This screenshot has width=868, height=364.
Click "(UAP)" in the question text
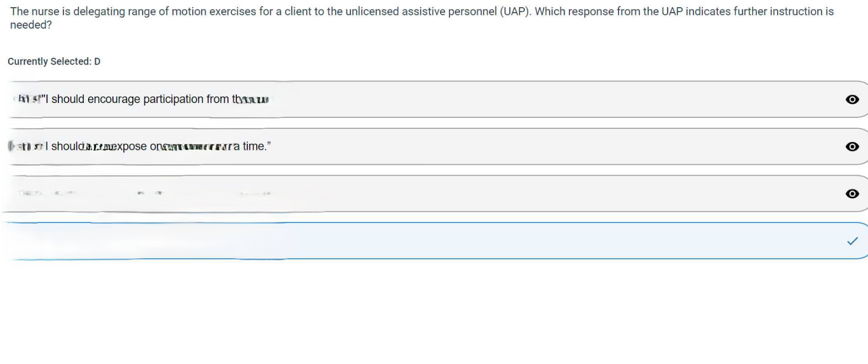(514, 12)
